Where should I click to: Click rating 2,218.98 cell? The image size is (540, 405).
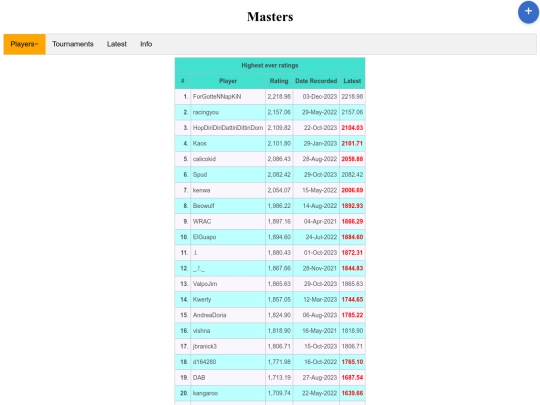[279, 97]
